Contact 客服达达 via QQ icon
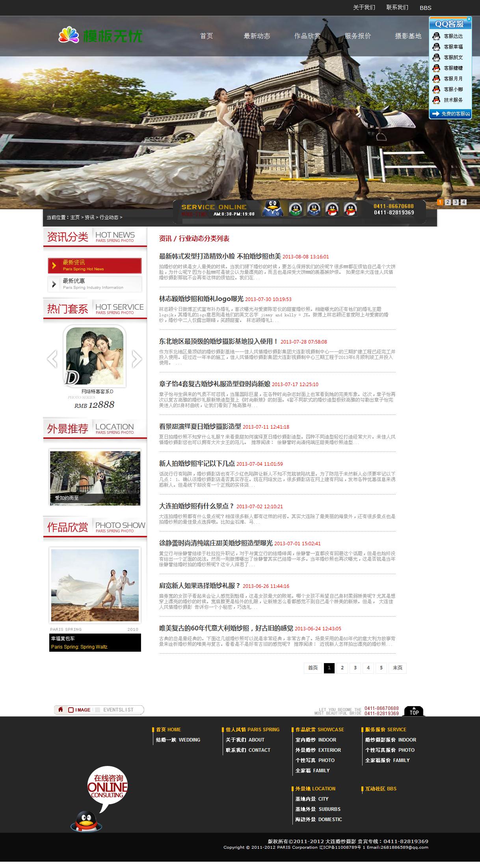This screenshot has height=868, width=480. pos(436,36)
